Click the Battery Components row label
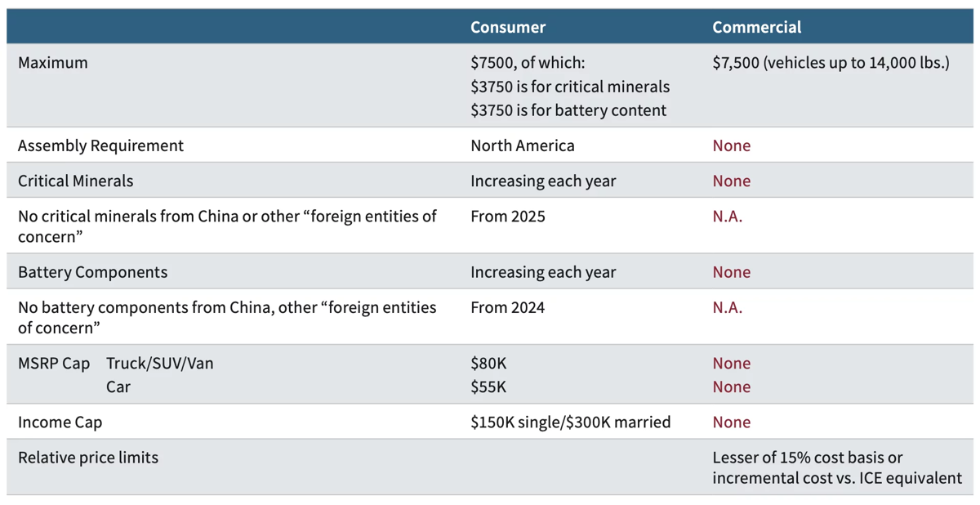The width and height of the screenshot is (980, 505). coord(92,272)
